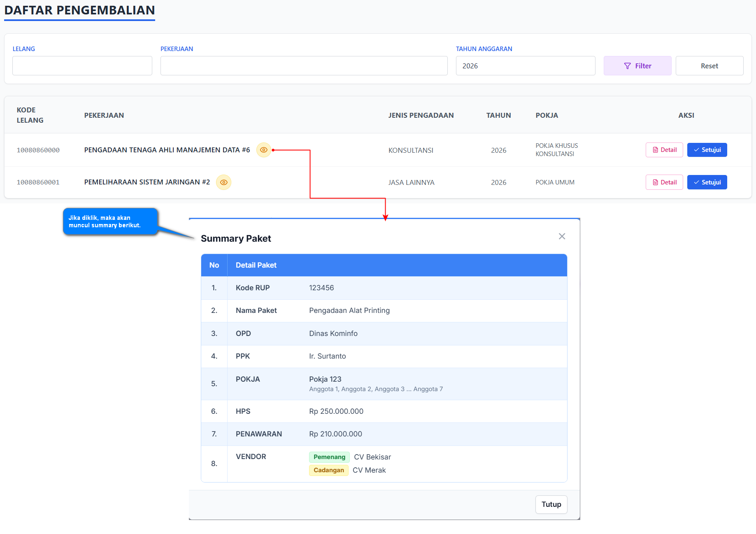
Task: Click the Detail Paket header in summary table
Action: 256,265
